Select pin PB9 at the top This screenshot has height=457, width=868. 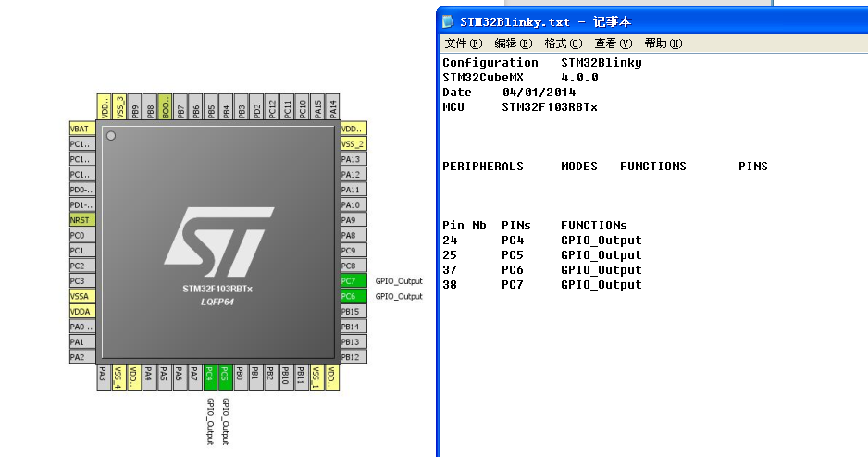point(134,106)
